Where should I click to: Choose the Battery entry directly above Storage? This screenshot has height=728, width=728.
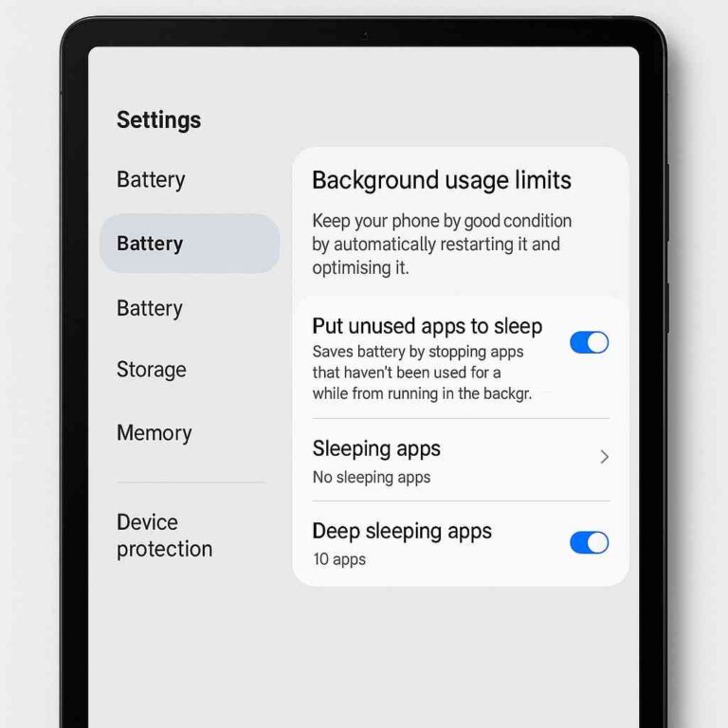coord(150,308)
